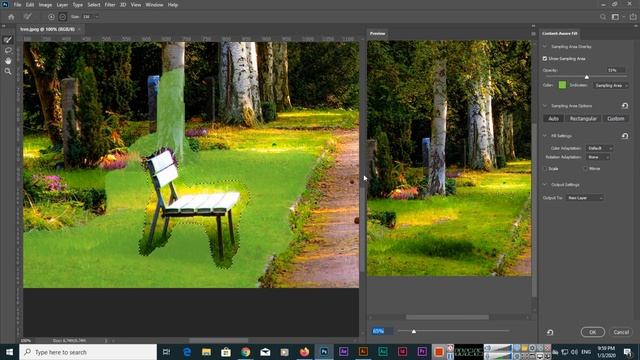Choose Auto sampling area option
640x360 pixels.
pyautogui.click(x=553, y=118)
